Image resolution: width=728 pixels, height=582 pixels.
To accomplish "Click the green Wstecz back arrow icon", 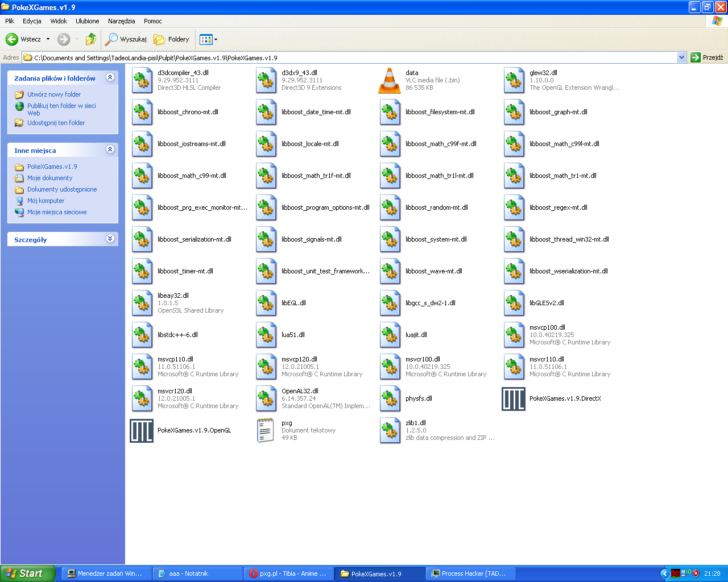I will [12, 39].
